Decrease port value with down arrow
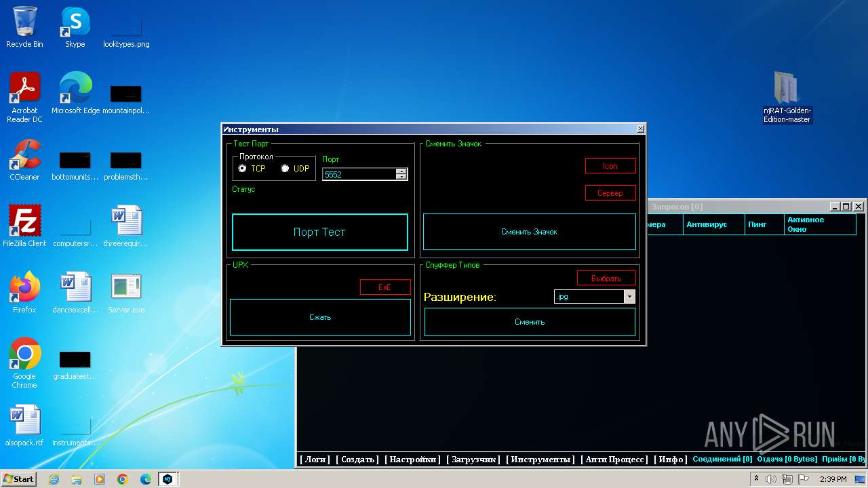Image resolution: width=868 pixels, height=488 pixels. [401, 177]
